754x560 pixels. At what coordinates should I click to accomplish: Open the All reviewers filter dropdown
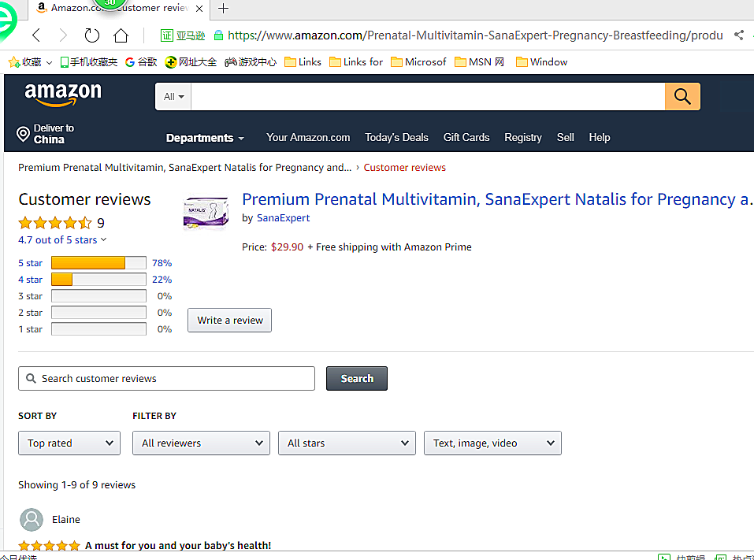click(x=201, y=443)
